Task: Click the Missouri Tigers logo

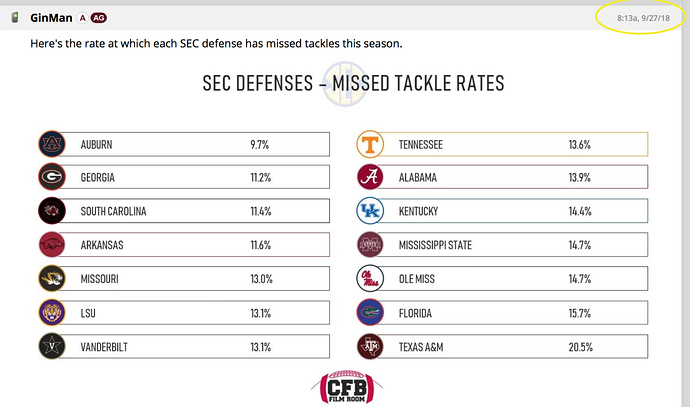Action: click(x=52, y=279)
